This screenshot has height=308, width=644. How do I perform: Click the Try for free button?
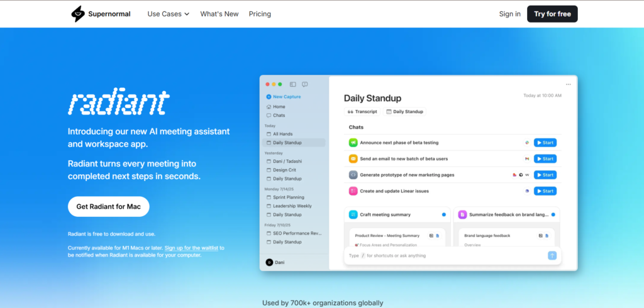(552, 14)
